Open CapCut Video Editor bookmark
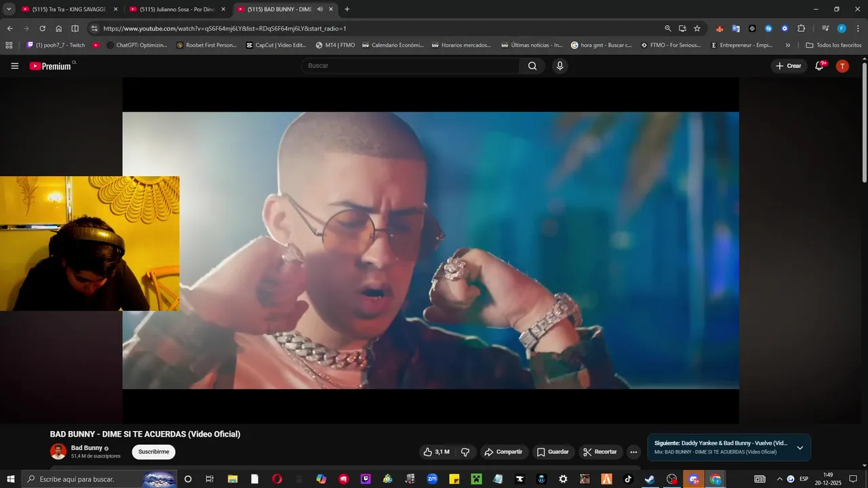Image resolution: width=868 pixels, height=488 pixels. point(276,45)
